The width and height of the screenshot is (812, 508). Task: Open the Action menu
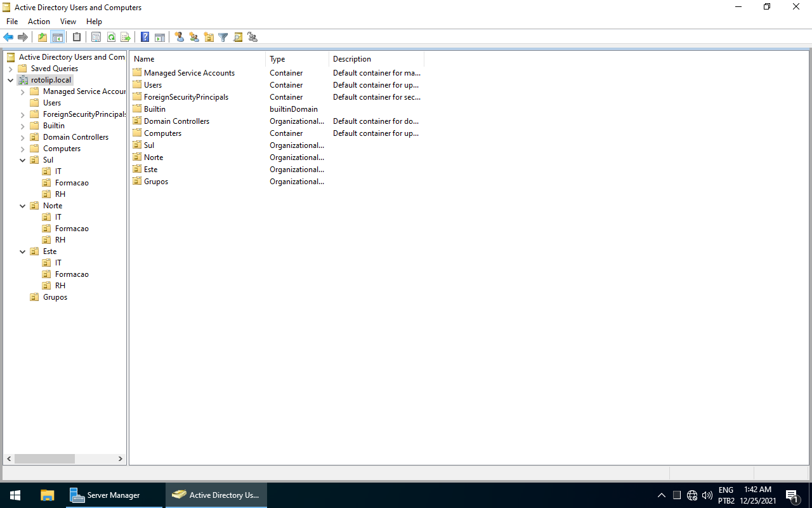[39, 22]
